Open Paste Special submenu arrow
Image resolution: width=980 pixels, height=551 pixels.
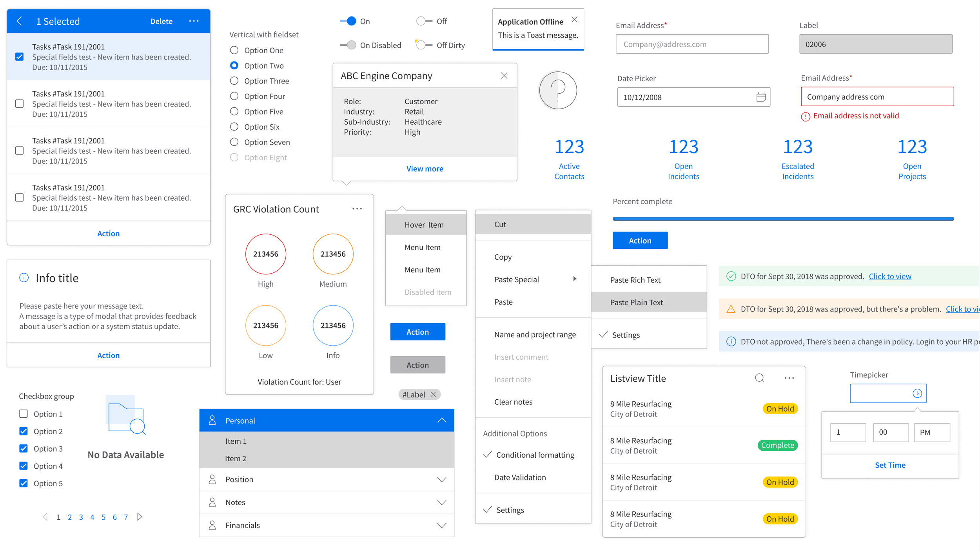[x=575, y=279]
